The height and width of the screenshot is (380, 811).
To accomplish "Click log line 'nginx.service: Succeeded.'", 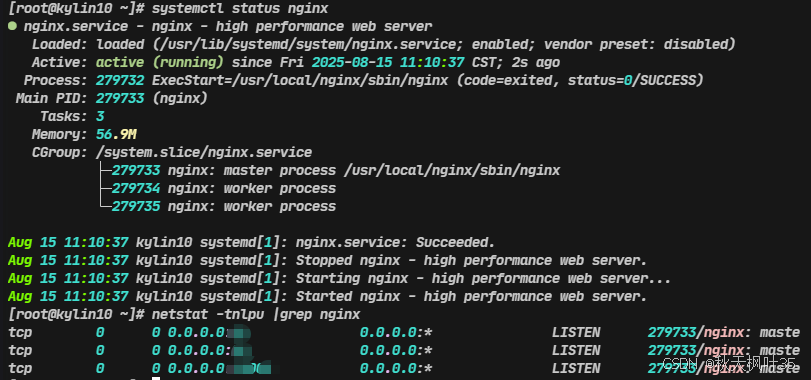I will [x=251, y=242].
